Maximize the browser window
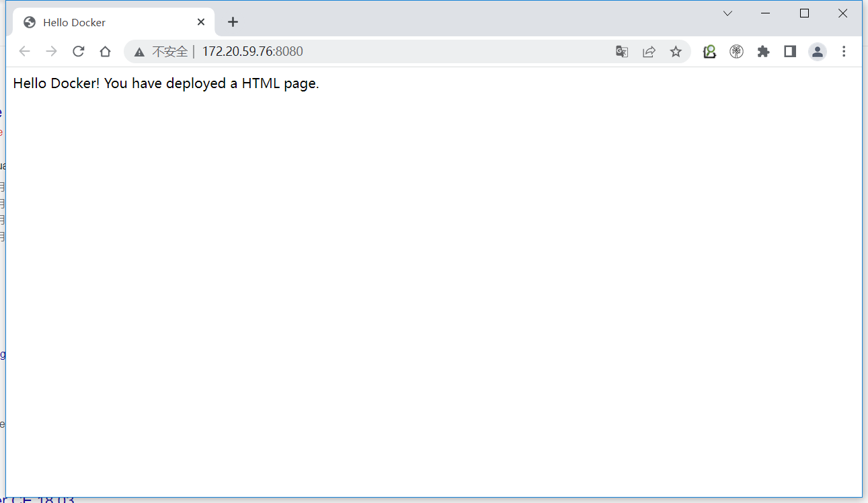Screen dimensions: 868x503 click(x=804, y=13)
